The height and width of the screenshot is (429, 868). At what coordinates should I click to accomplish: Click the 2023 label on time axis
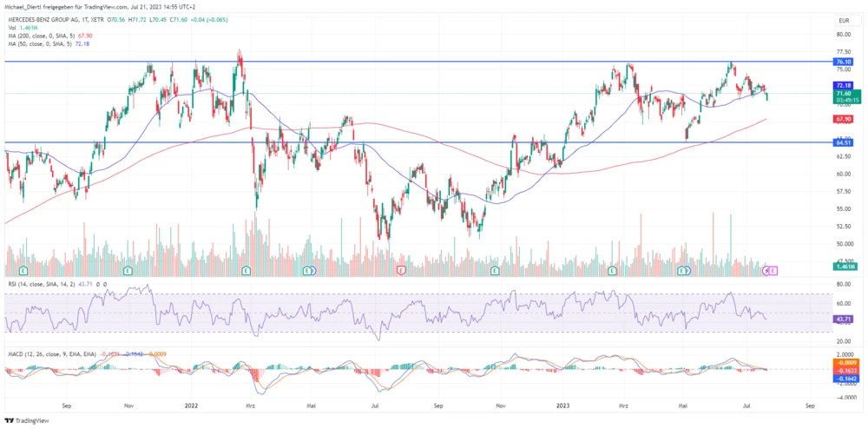click(x=564, y=405)
